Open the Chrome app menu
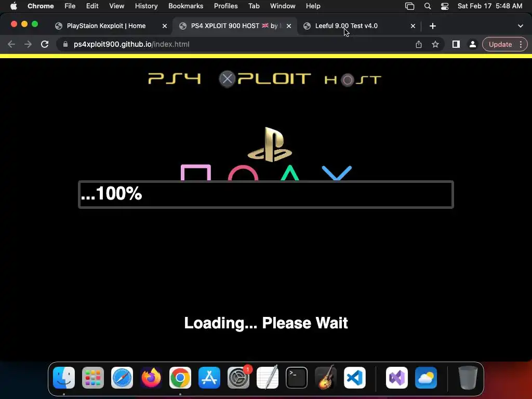Image resolution: width=532 pixels, height=399 pixels. [x=41, y=6]
